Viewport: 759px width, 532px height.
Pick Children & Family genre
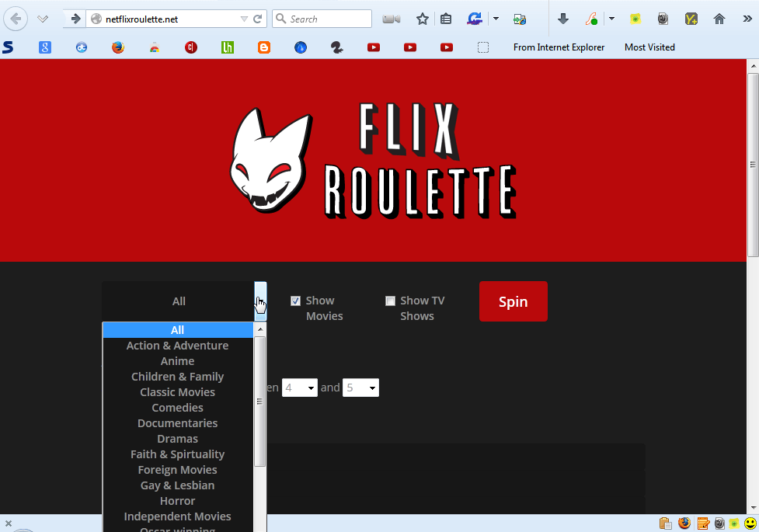pos(178,377)
